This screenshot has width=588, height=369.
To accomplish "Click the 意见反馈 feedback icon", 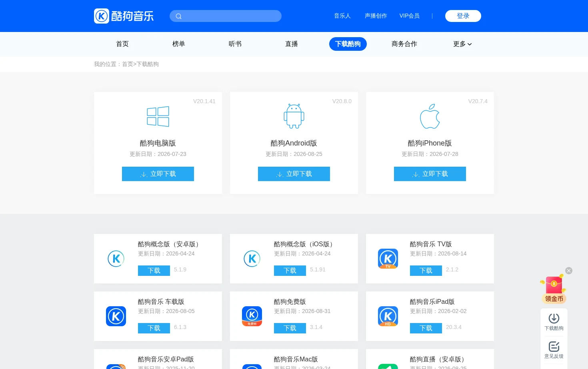I will click(554, 350).
